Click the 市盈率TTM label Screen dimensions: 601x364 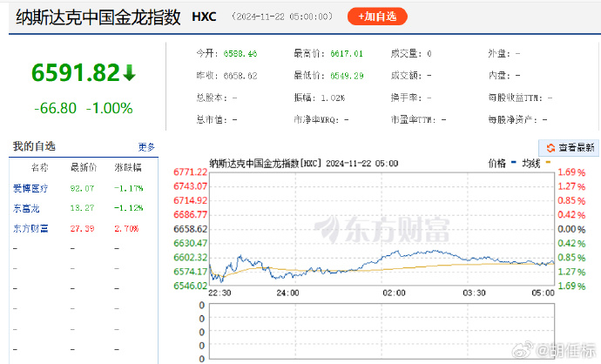414,120
